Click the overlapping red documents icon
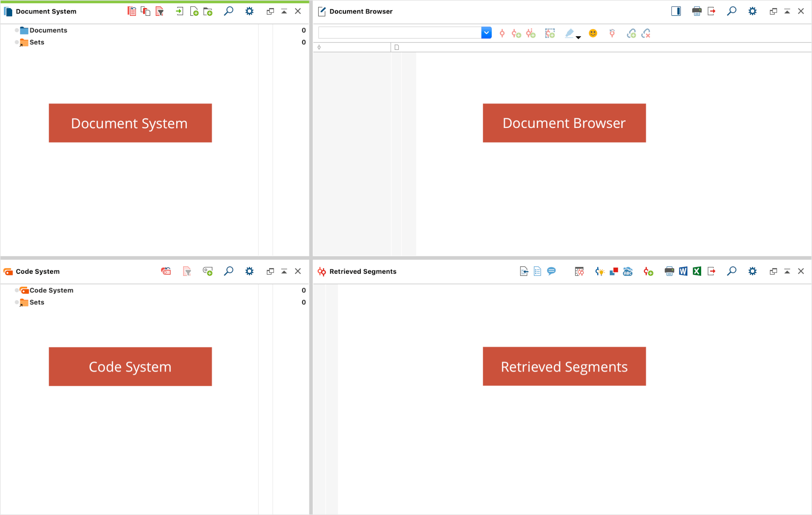The image size is (812, 515). (145, 11)
